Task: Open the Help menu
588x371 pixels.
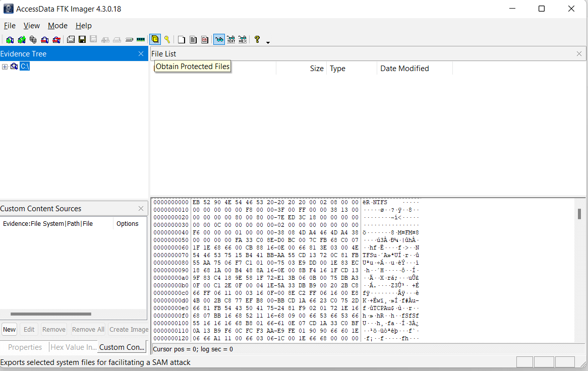Action: coord(84,26)
